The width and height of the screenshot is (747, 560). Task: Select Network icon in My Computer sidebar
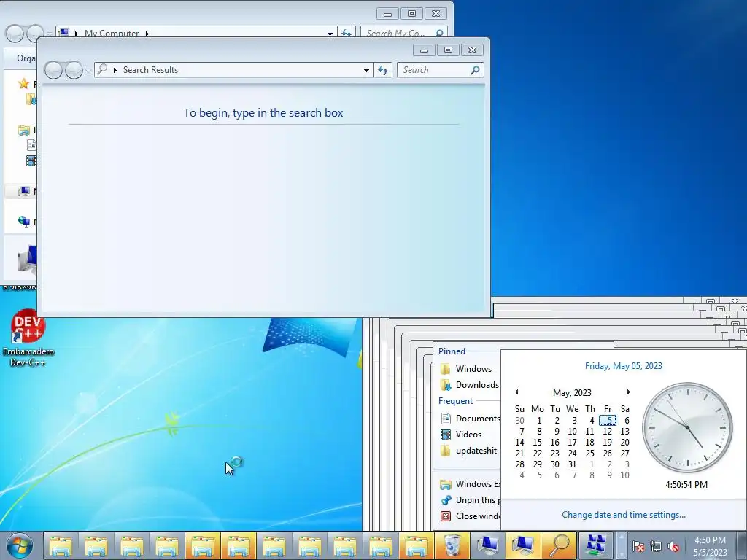24,222
